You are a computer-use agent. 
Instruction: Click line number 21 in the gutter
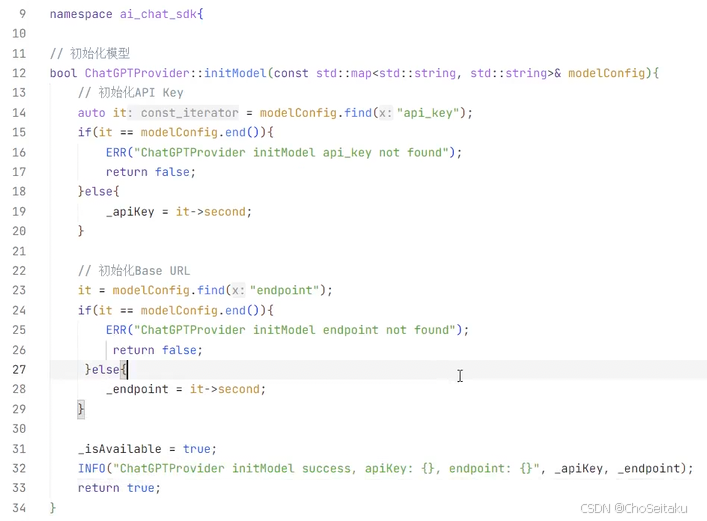19,251
